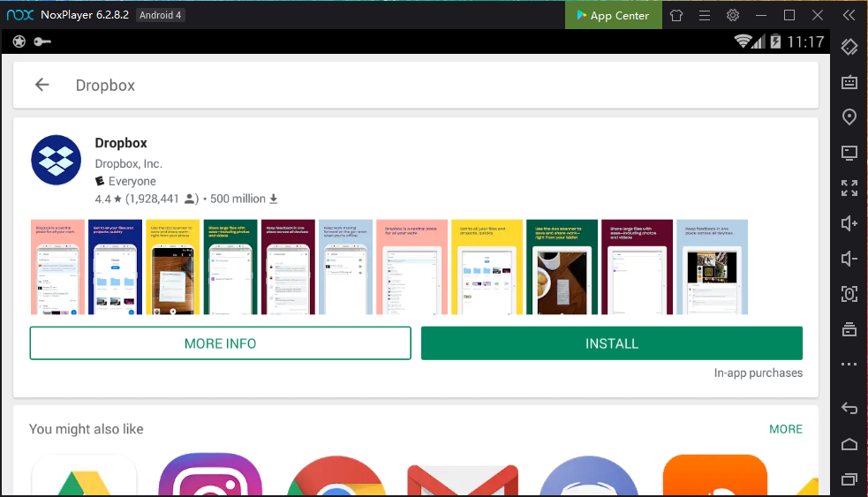868x497 pixels.
Task: Go back with the Play Store arrow
Action: 42,85
